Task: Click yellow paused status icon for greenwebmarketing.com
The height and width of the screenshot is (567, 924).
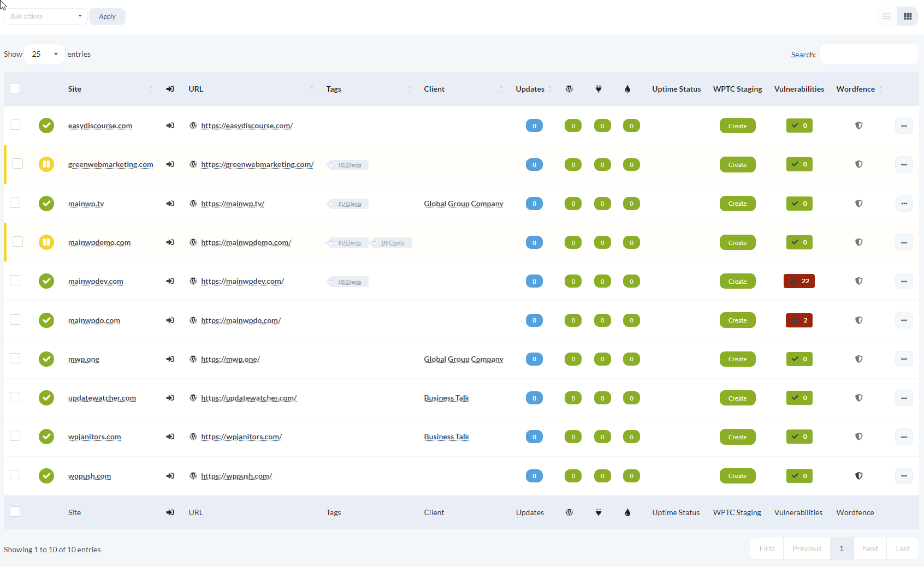Action: click(x=46, y=164)
